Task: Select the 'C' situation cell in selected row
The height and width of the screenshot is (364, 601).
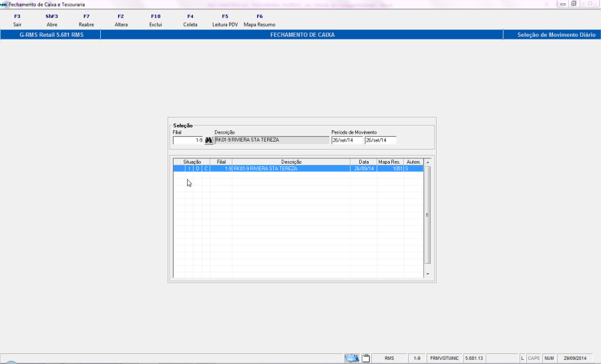Action: [x=206, y=168]
